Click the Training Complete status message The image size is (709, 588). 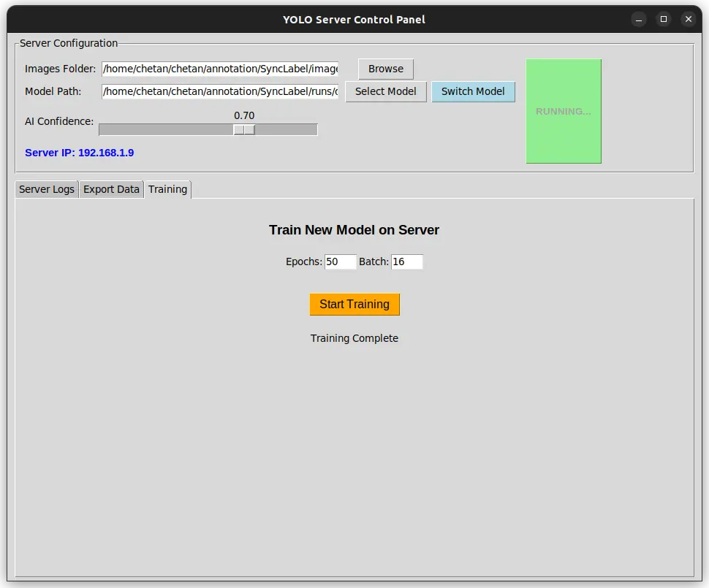(x=354, y=338)
